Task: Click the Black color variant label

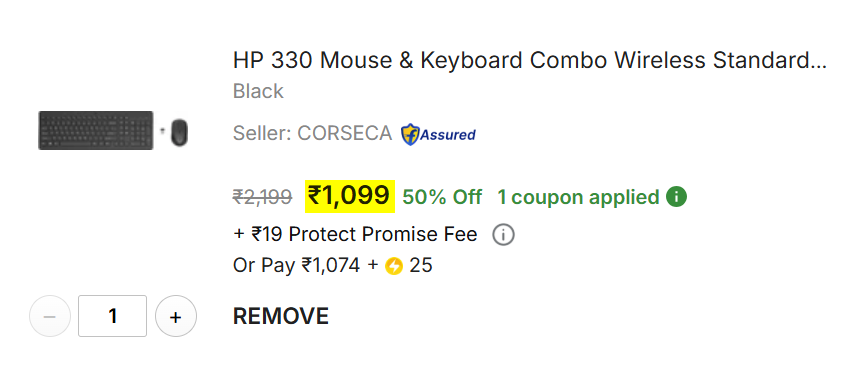Action: point(258,91)
